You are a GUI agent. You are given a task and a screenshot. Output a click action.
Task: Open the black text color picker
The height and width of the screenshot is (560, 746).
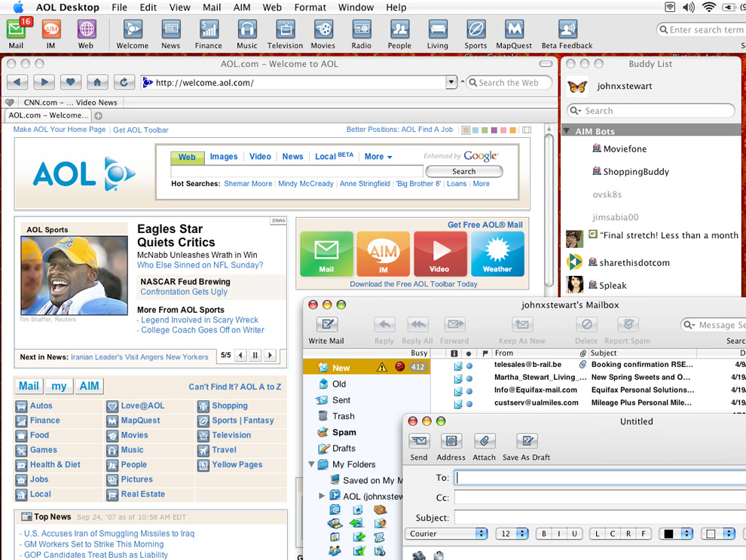click(675, 534)
